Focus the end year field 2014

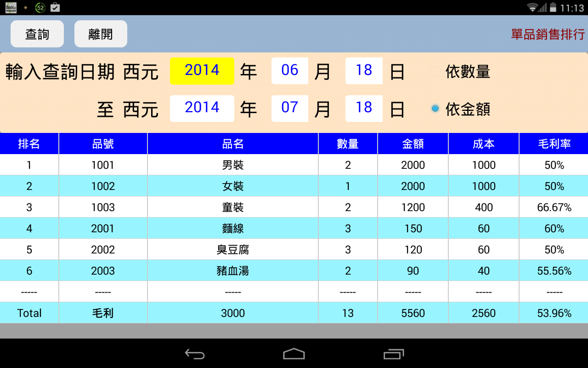click(202, 108)
